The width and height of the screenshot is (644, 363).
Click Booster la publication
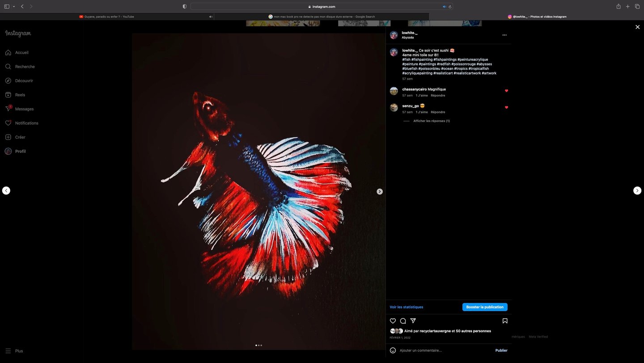pos(484,307)
